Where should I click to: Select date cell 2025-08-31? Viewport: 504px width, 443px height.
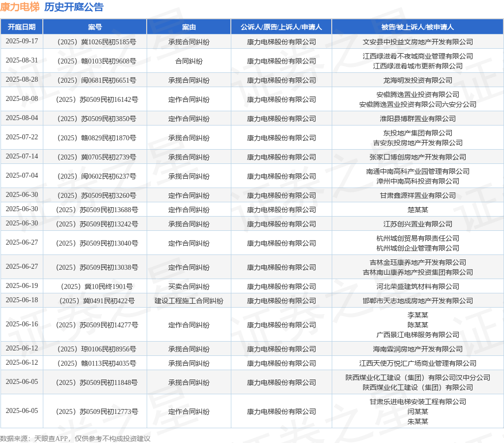(22, 61)
